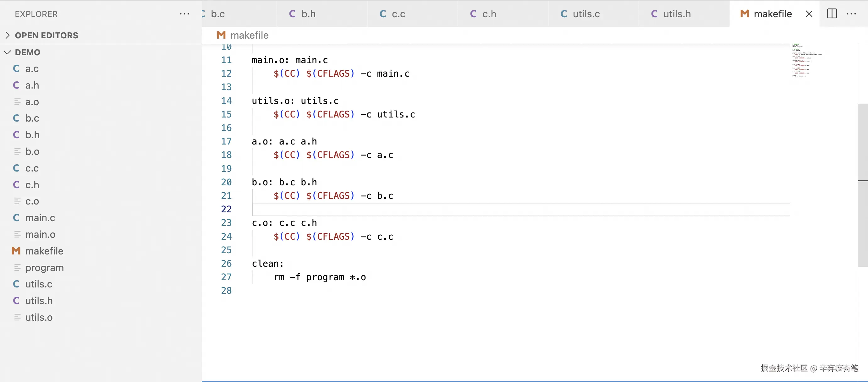
Task: Click the vertical editor scrollbar
Action: pos(863,185)
